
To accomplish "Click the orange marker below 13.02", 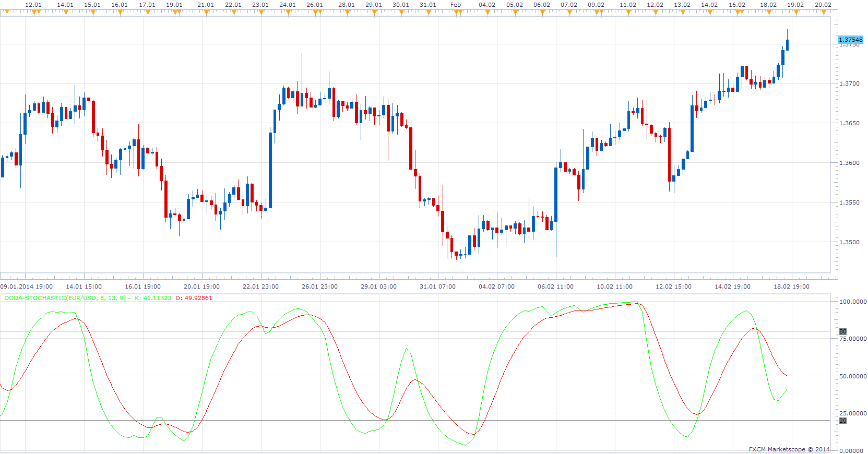I will pos(683,13).
